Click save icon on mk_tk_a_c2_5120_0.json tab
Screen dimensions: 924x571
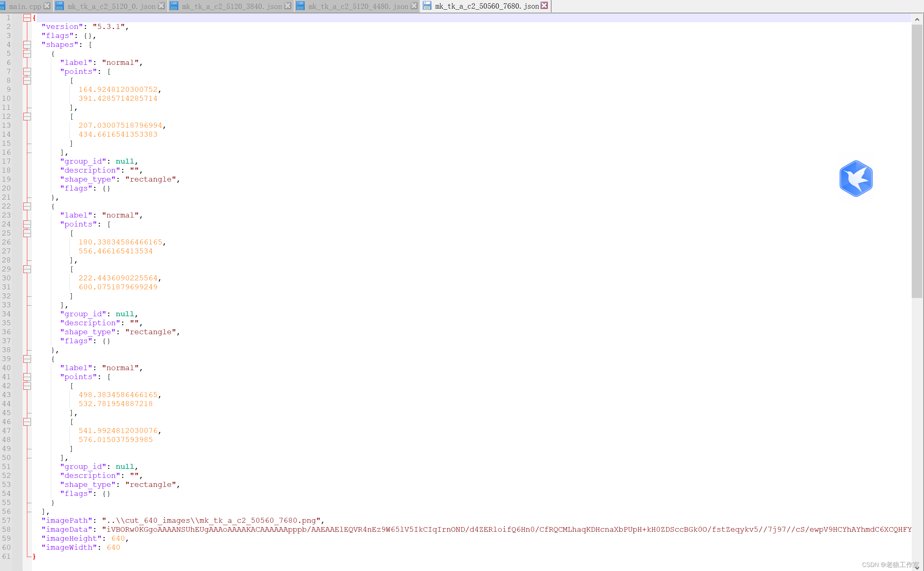[x=60, y=6]
